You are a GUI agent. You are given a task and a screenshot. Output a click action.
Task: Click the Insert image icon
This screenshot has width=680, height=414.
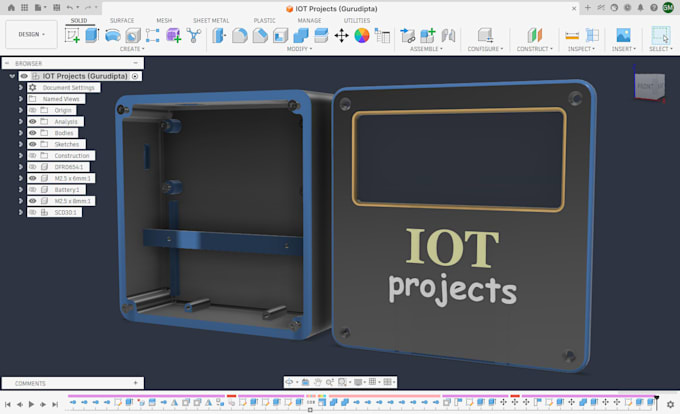[623, 35]
